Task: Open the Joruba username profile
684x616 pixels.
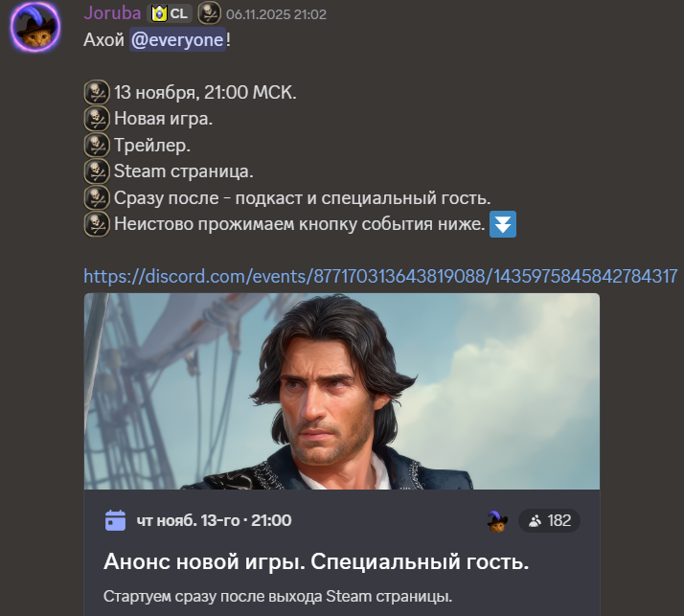Action: pyautogui.click(x=112, y=13)
